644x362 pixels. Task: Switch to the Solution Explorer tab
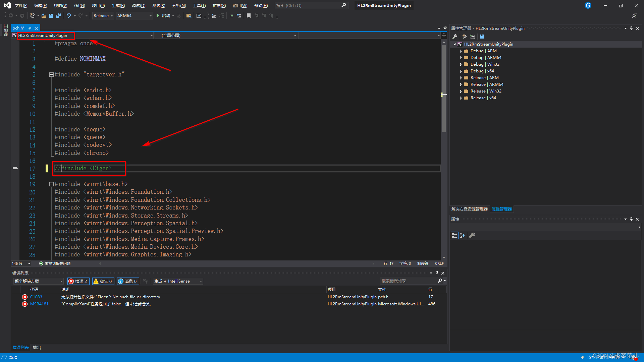[469, 209]
